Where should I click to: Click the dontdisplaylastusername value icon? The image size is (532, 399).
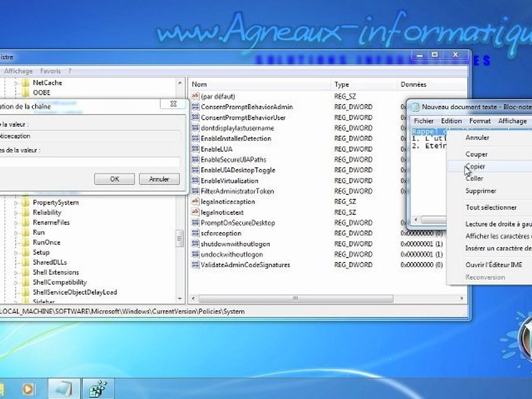tap(196, 127)
